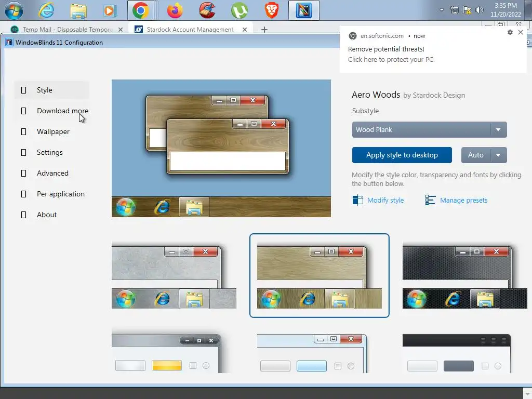The height and width of the screenshot is (399, 532).
Task: Open Windows Explorer folder taskbar icon
Action: tap(78, 10)
